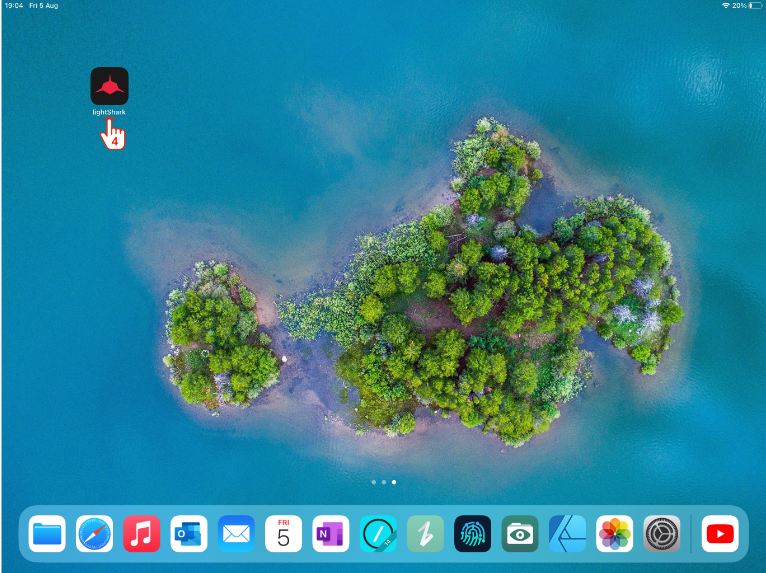Go to the second home screen page dot

pos(384,482)
